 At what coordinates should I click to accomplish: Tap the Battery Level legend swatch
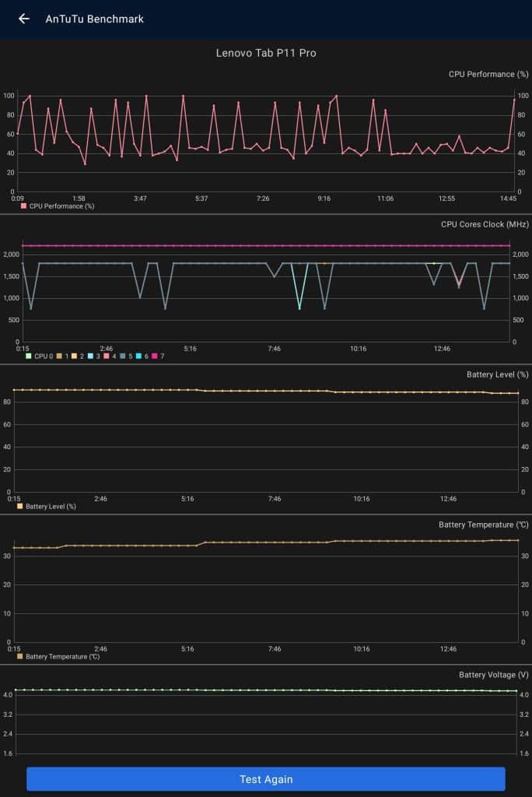(19, 506)
